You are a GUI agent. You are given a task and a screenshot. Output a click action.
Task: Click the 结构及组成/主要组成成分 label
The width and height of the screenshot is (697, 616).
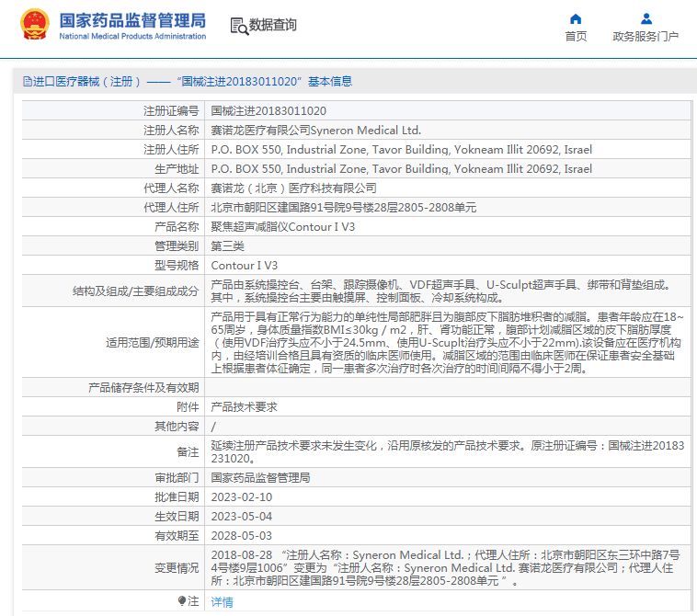pos(135,291)
